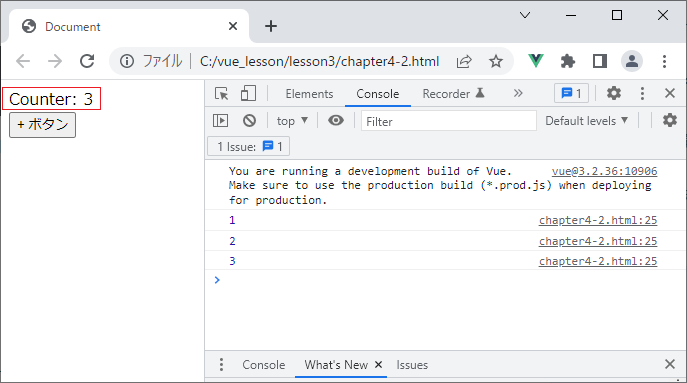Image resolution: width=687 pixels, height=383 pixels.
Task: Select the Issues drawer tab
Action: coord(412,365)
